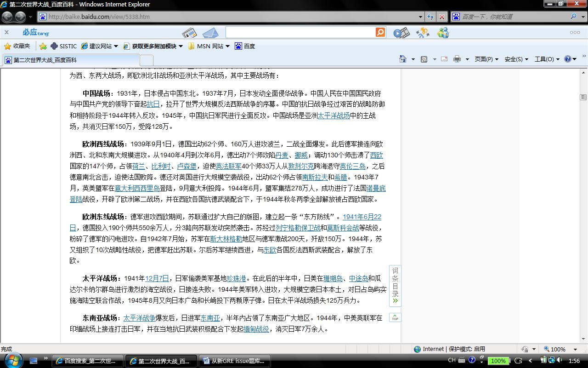Follow the 抗日 hyperlink
588x368 pixels.
click(x=153, y=104)
